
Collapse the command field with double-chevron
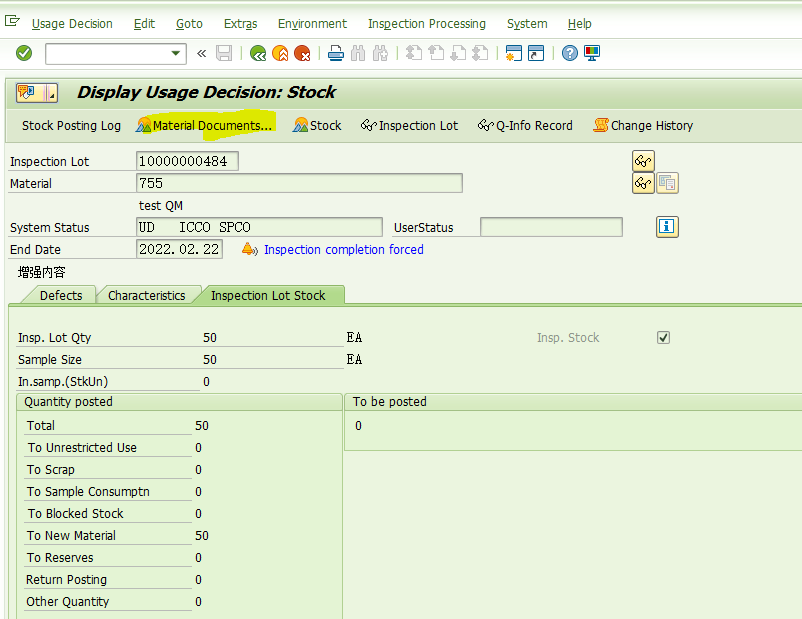202,53
